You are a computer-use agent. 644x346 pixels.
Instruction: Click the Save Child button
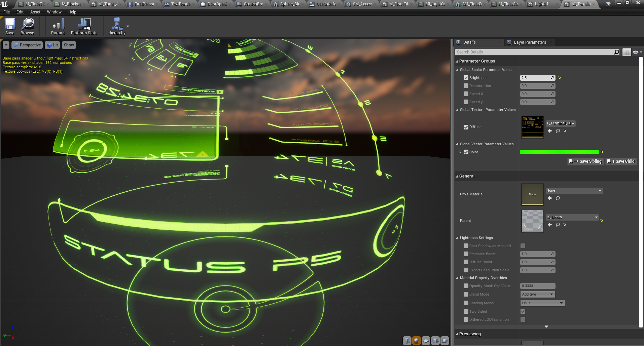point(621,161)
